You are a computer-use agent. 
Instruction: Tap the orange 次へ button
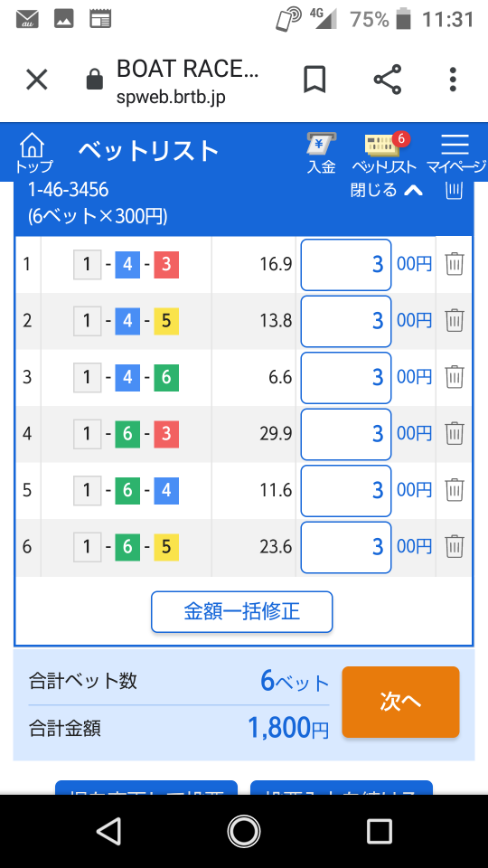coord(400,702)
